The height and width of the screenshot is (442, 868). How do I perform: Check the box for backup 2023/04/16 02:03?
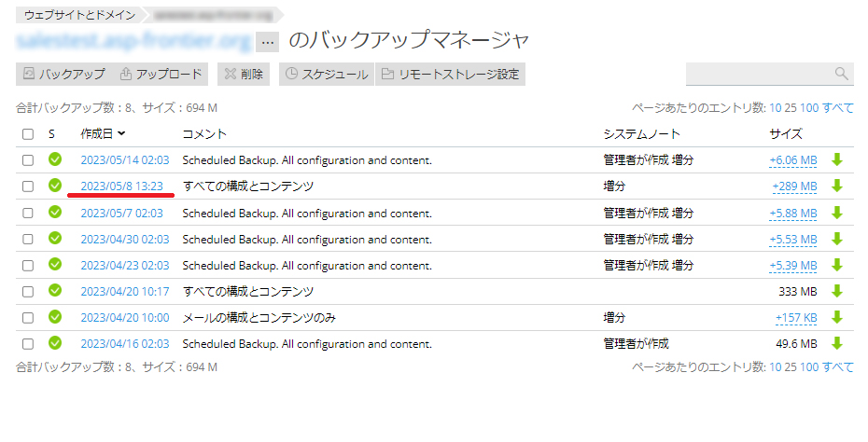click(x=28, y=344)
